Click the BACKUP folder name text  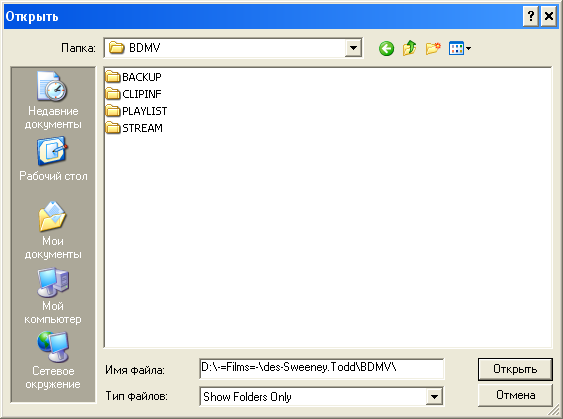tap(142, 77)
